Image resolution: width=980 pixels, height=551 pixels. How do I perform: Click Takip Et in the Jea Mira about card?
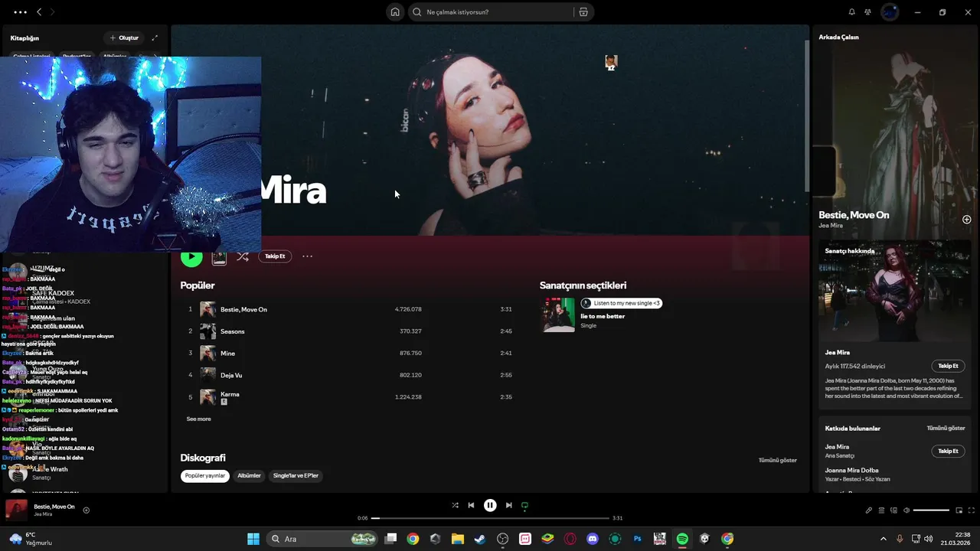[x=948, y=366]
